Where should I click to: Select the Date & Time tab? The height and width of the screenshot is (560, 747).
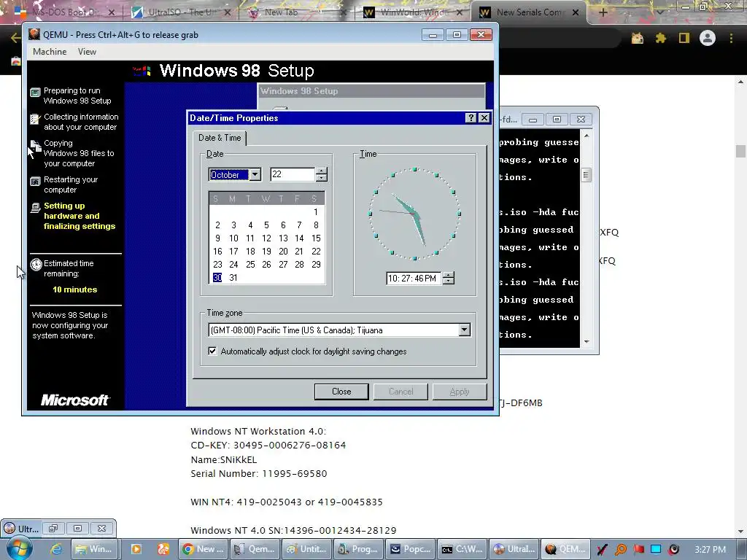click(220, 138)
